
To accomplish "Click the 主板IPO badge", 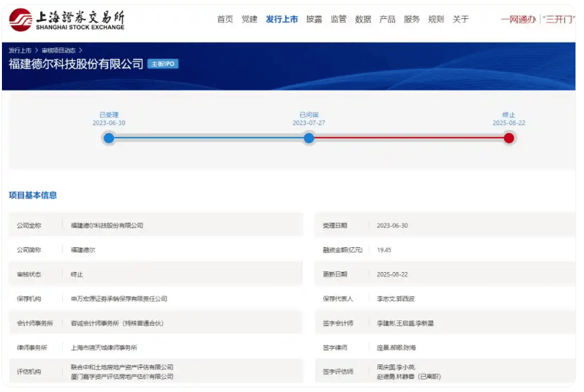I will coord(163,64).
